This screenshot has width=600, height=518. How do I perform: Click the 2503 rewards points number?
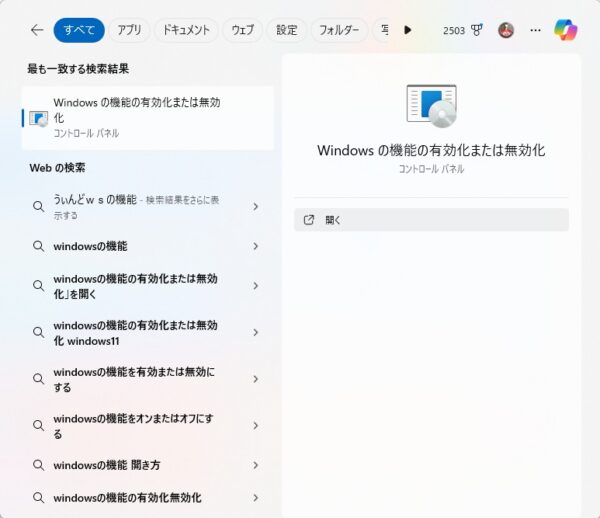453,30
